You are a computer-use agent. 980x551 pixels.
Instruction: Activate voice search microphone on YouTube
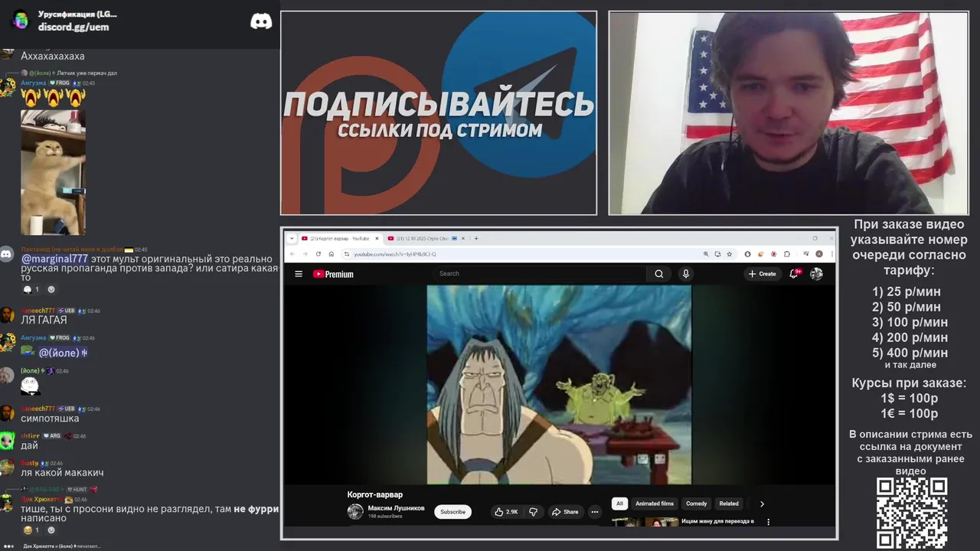pos(686,274)
